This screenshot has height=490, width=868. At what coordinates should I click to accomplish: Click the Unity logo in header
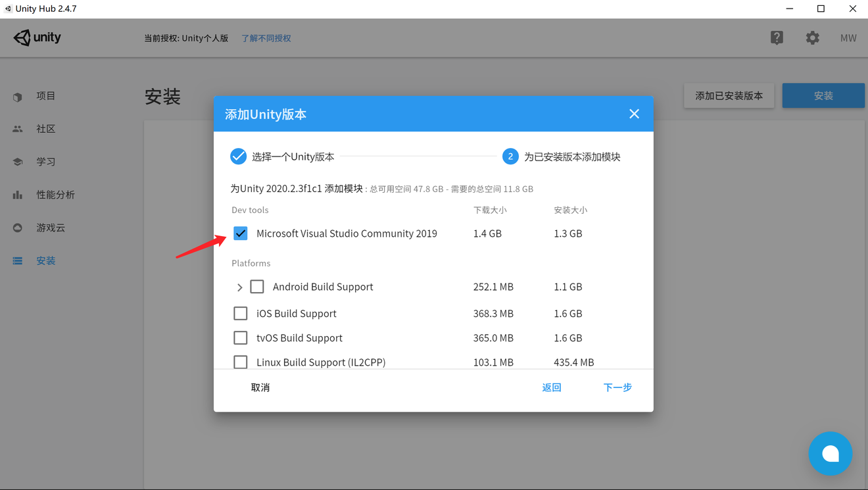37,37
